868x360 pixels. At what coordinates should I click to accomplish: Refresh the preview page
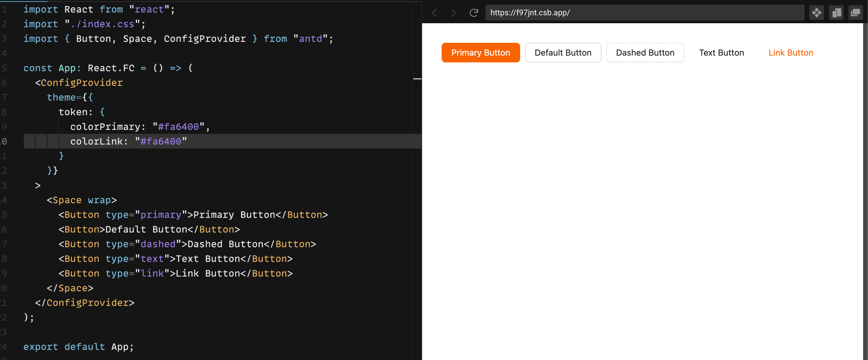(474, 13)
